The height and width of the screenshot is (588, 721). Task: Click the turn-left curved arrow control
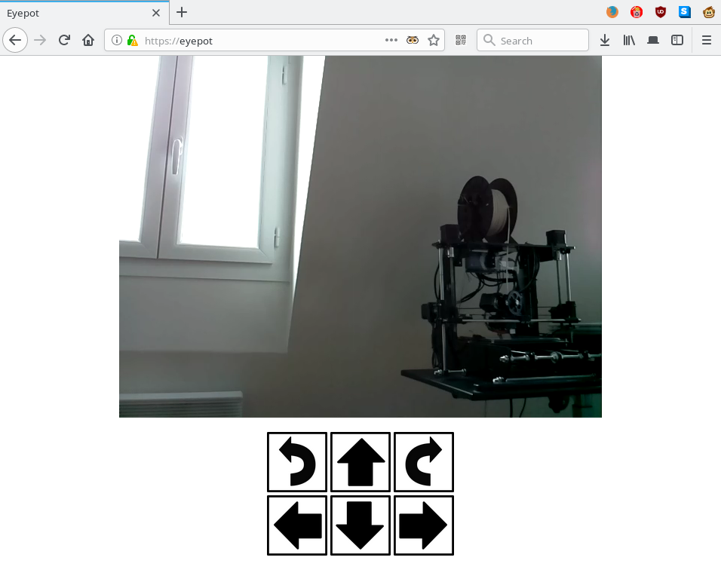297,461
